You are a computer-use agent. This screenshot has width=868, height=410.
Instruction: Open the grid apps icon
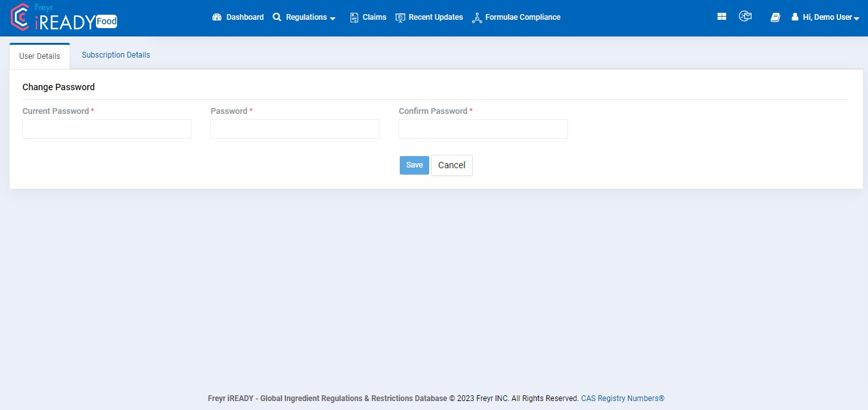tap(722, 17)
